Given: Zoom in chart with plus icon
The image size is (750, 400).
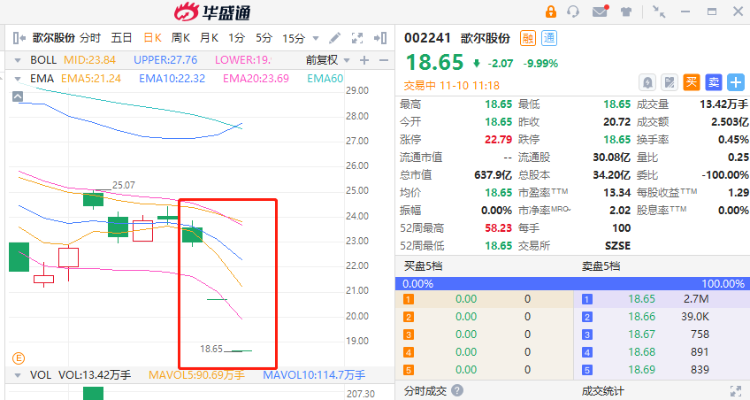Looking at the screenshot, I should (364, 60).
